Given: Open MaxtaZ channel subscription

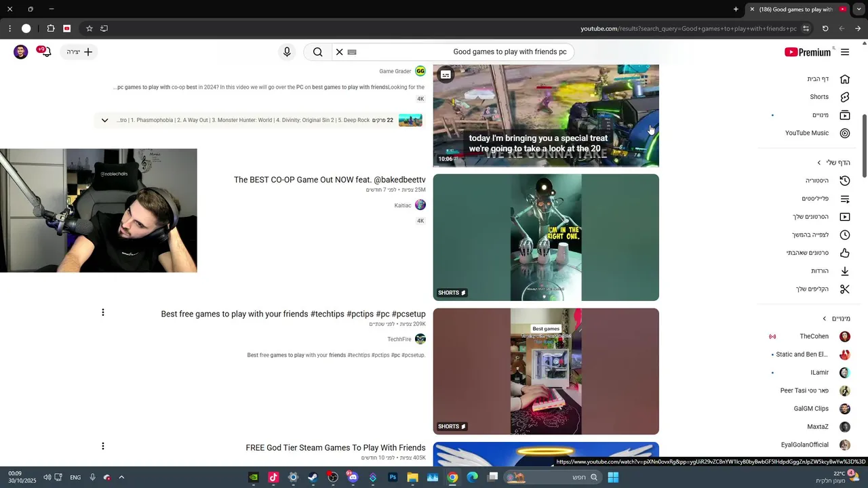Looking at the screenshot, I should point(809,427).
